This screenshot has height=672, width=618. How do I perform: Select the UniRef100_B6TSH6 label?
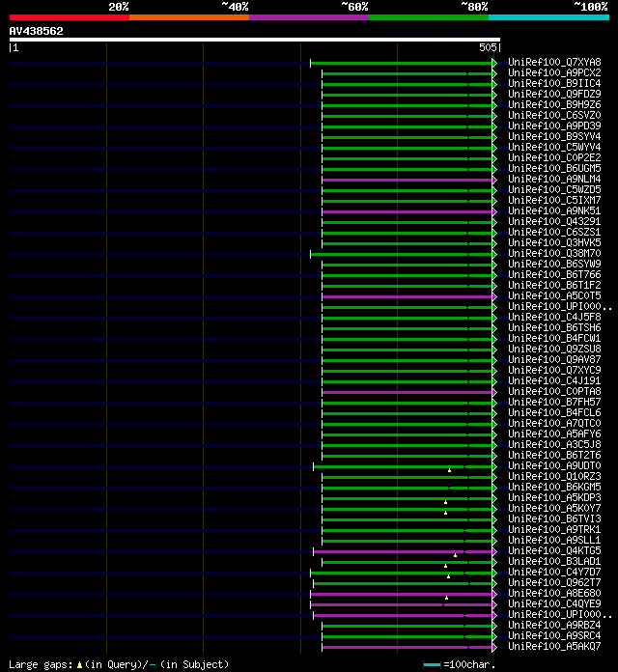pyautogui.click(x=554, y=327)
